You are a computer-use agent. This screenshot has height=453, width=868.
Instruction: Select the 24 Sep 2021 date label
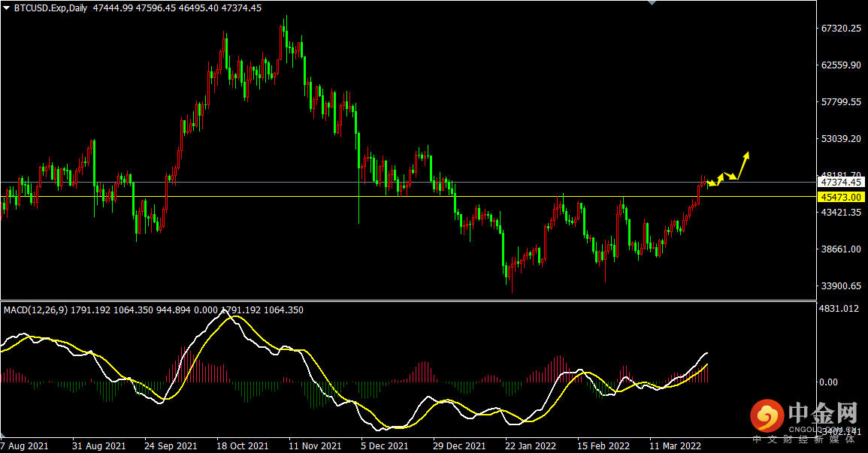point(171,445)
